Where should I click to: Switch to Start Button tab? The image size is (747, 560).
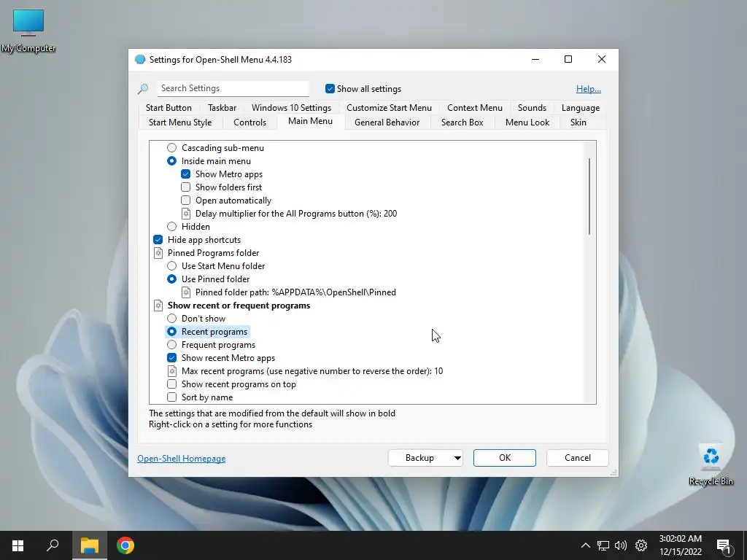tap(169, 108)
